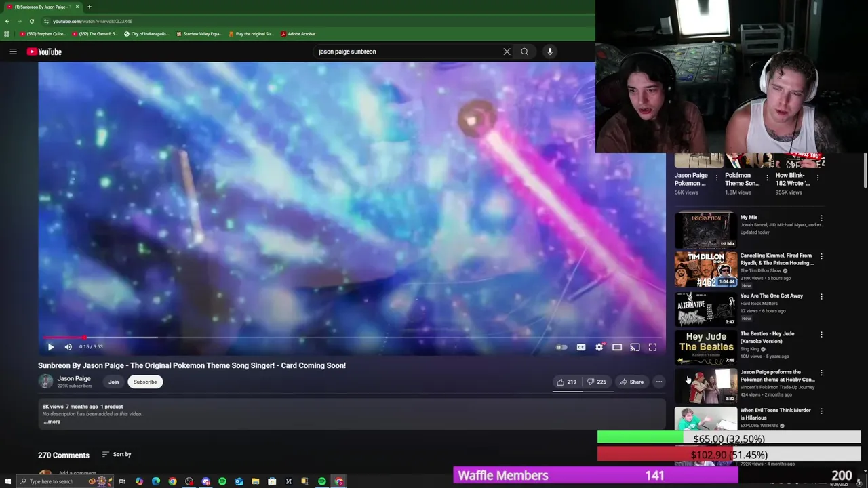Close the Sunbreon By Jason Paige tab
The height and width of the screenshot is (488, 868).
(77, 7)
